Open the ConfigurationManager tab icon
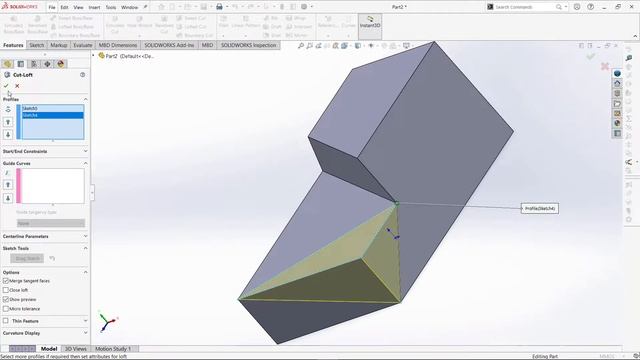Viewport: 640px width, 360px height. [x=34, y=64]
